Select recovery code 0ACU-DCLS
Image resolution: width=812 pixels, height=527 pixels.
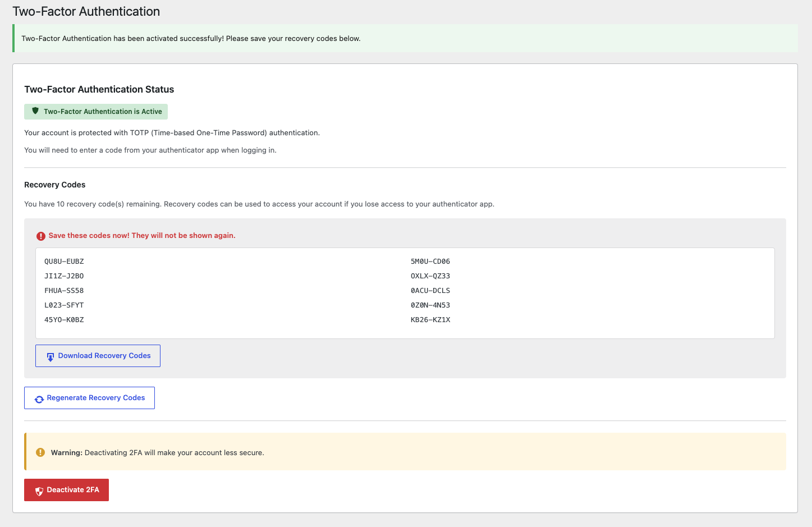pos(430,291)
